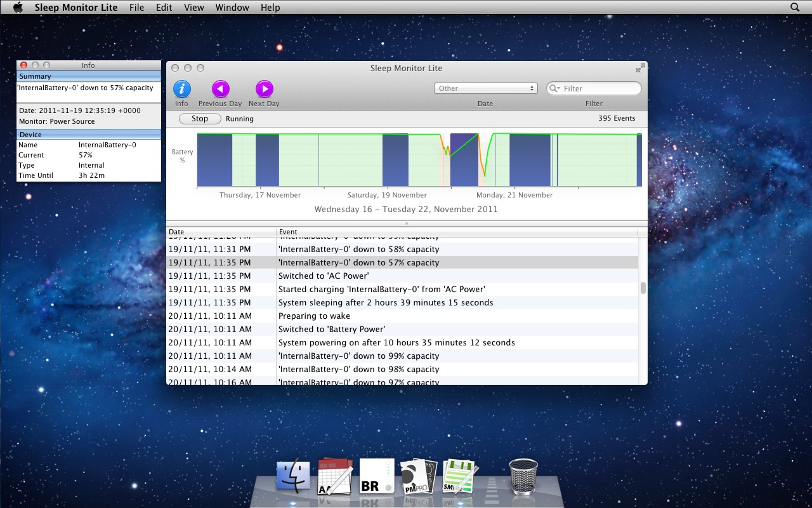This screenshot has width=812, height=508.
Task: Select the 'down to 98% capacity' row
Action: (x=402, y=369)
